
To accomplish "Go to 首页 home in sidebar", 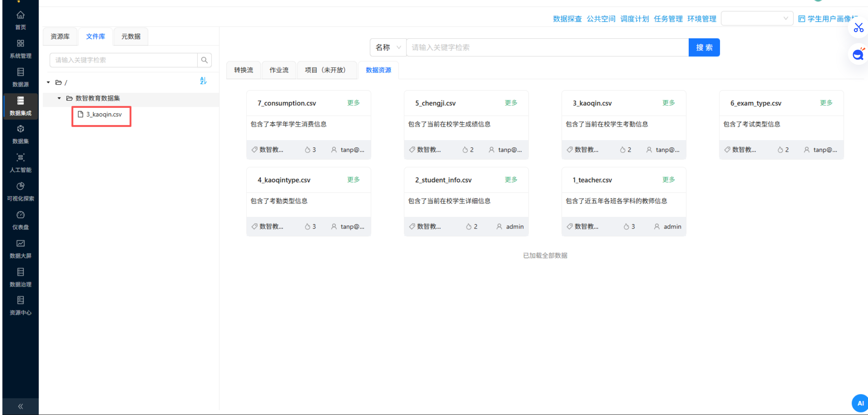I will pyautogui.click(x=21, y=20).
